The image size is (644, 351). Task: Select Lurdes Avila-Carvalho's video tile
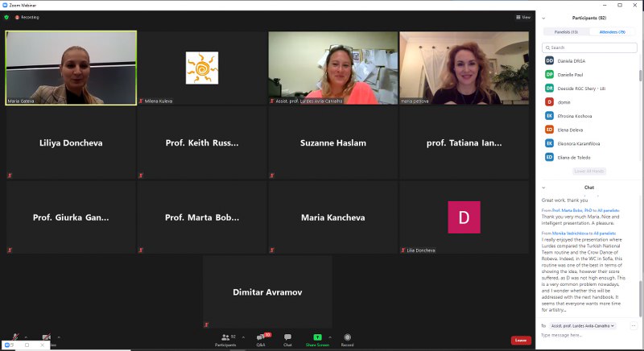[333, 68]
